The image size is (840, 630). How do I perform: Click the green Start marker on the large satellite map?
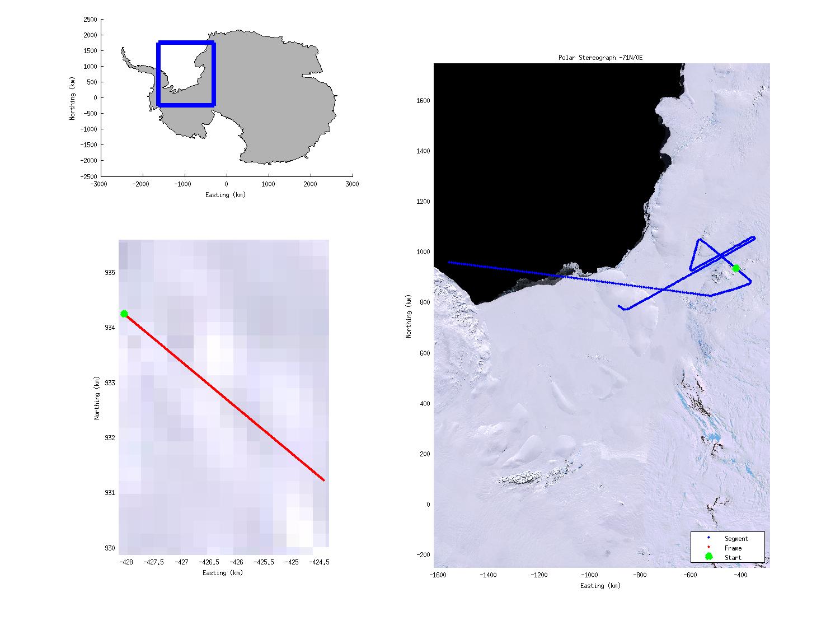pos(736,268)
